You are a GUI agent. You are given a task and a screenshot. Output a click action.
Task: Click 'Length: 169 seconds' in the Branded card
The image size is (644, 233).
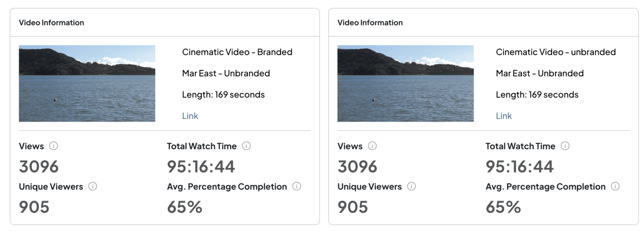pos(223,95)
